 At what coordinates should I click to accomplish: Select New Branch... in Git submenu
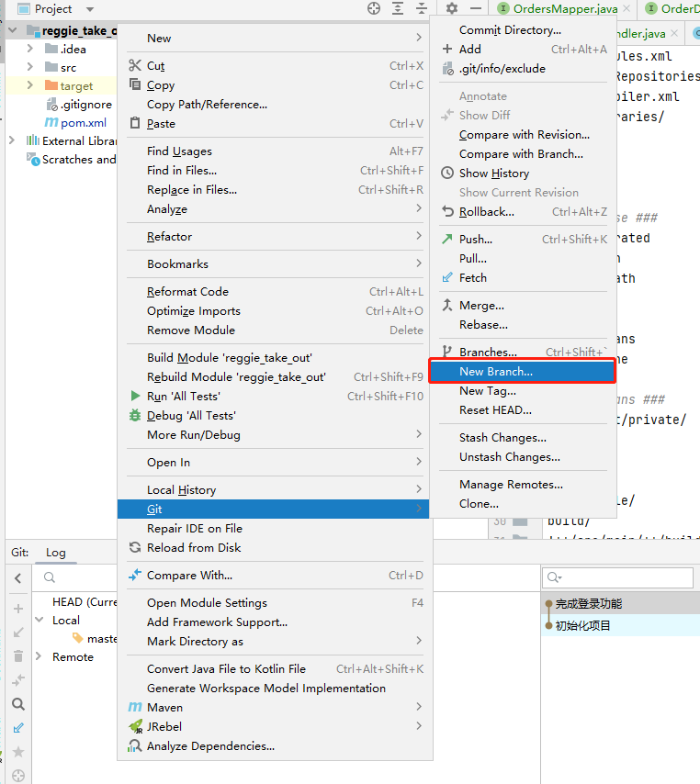click(x=523, y=372)
